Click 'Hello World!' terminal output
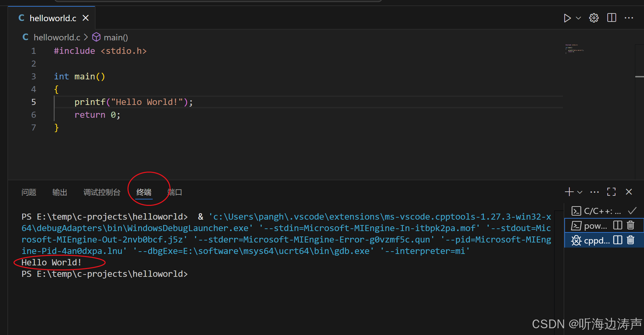The height and width of the screenshot is (335, 644). 51,262
